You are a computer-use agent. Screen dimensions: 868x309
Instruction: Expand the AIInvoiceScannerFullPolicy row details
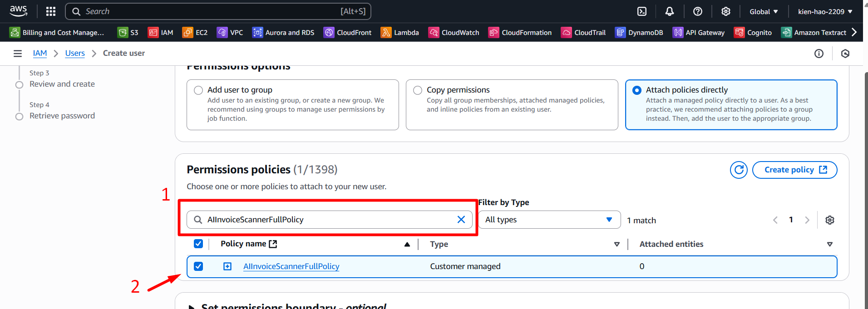pos(227,266)
